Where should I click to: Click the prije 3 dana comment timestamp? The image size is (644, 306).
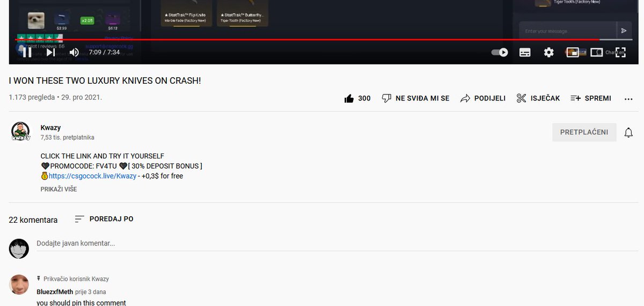click(91, 292)
